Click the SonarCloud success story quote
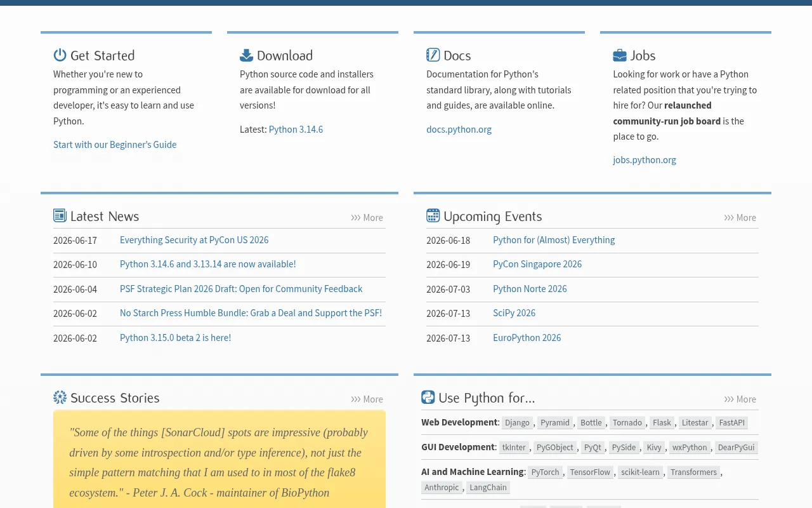Screen dimensions: 812x508 [x=219, y=462]
